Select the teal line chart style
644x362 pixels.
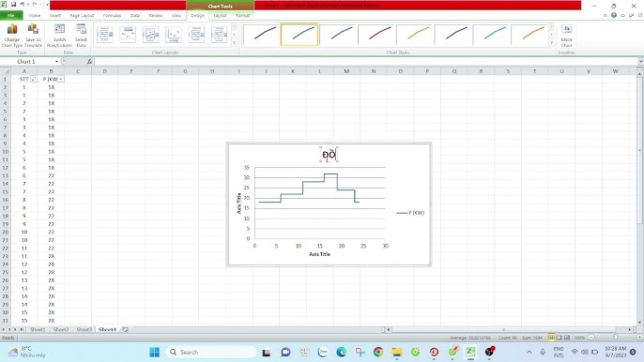492,35
